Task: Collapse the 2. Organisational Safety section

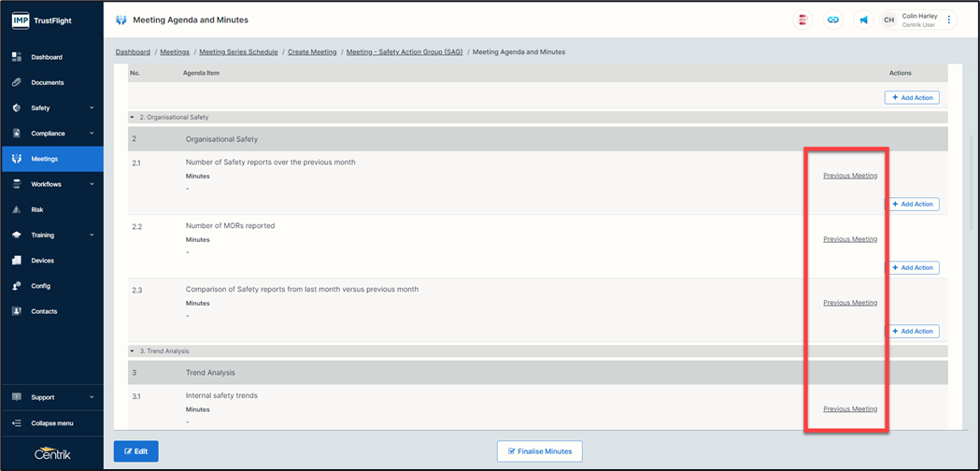Action: point(133,118)
